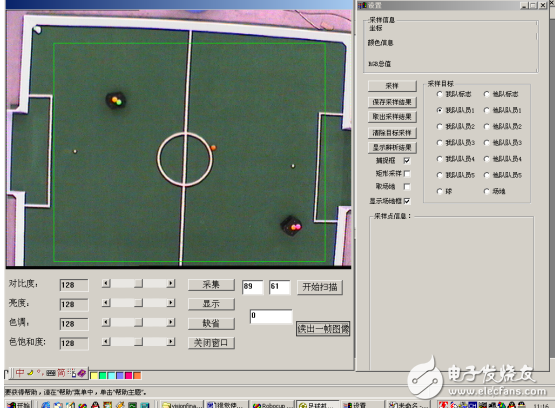Click the 保存采样结果 button
This screenshot has height=408, width=555.
[x=392, y=102]
